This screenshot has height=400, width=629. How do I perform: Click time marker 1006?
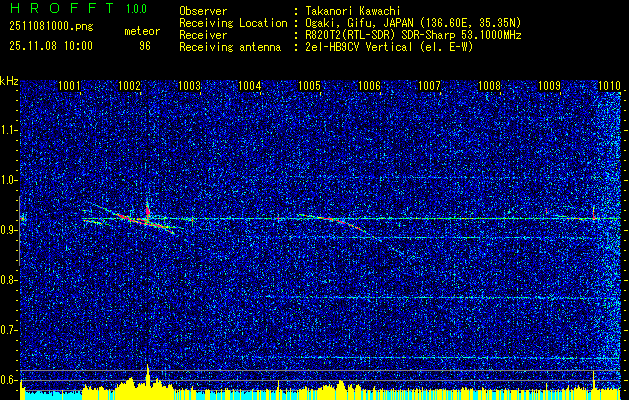(x=369, y=86)
